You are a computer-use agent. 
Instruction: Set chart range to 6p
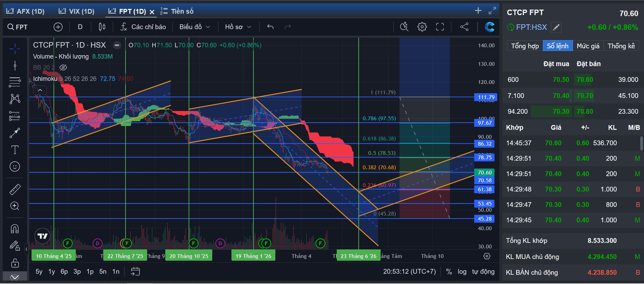[x=64, y=272]
